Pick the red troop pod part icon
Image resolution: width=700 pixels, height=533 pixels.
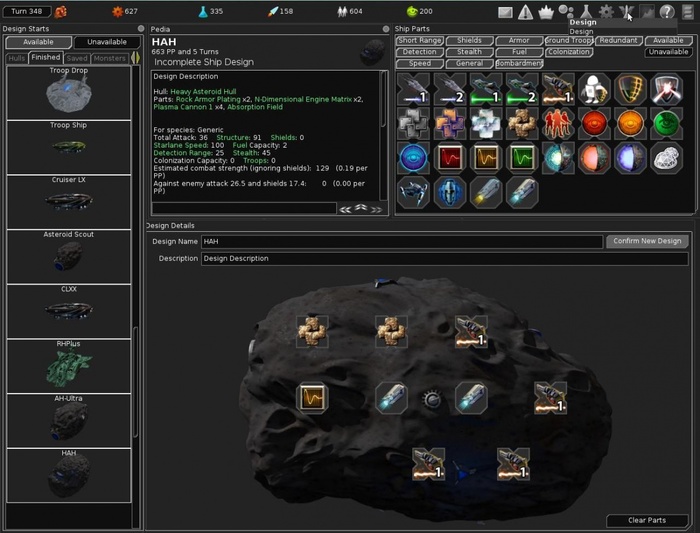tap(558, 123)
